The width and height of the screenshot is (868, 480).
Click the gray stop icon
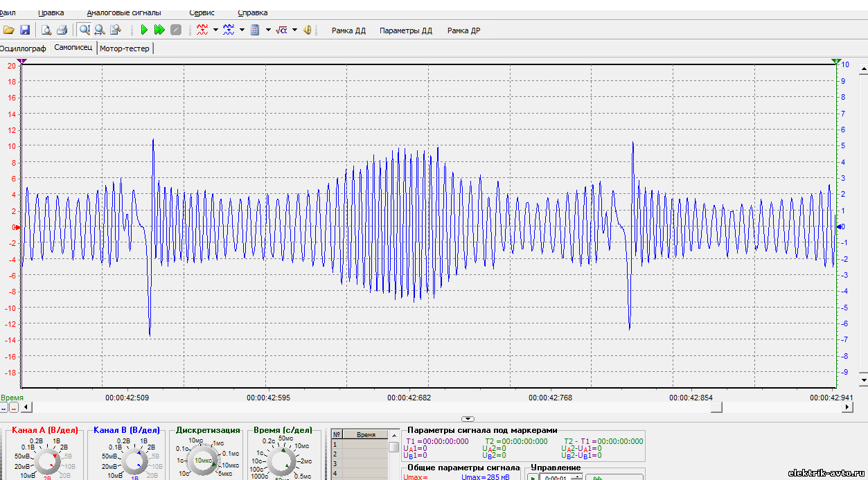176,30
